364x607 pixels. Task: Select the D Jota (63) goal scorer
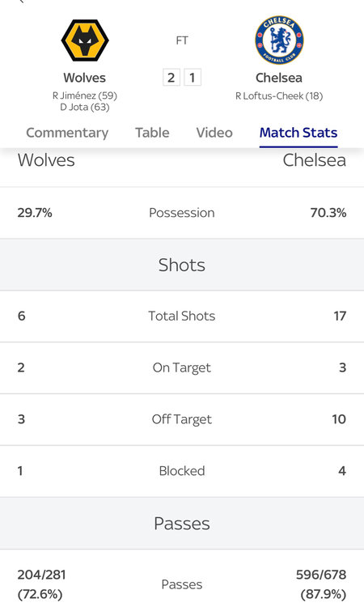pos(85,107)
